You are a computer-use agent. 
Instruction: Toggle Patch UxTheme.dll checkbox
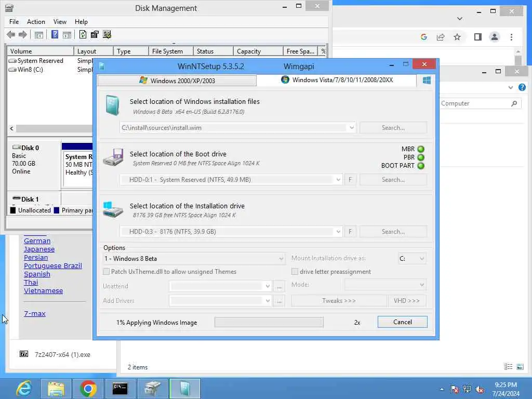[106, 271]
